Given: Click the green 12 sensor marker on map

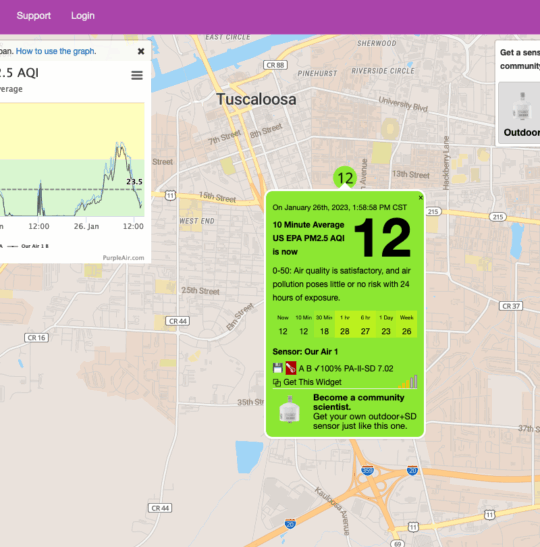Looking at the screenshot, I should pyautogui.click(x=345, y=178).
